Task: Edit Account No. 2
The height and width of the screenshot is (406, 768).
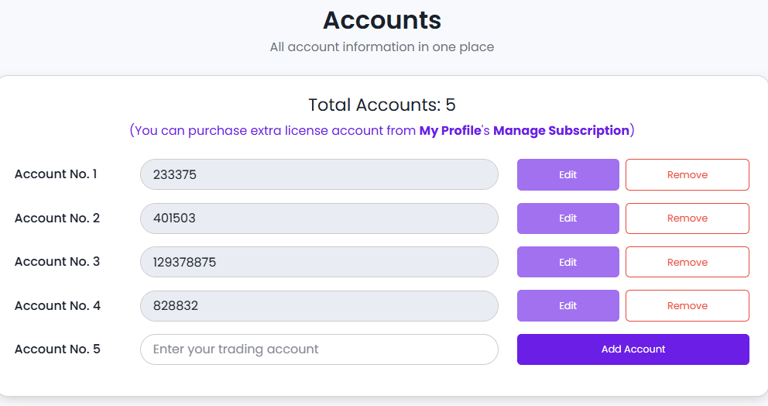Action: tap(567, 218)
